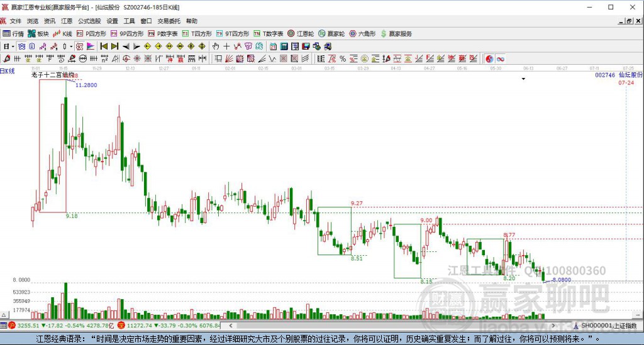
Task: Select the zigzag wave line tool
Action: (272, 58)
